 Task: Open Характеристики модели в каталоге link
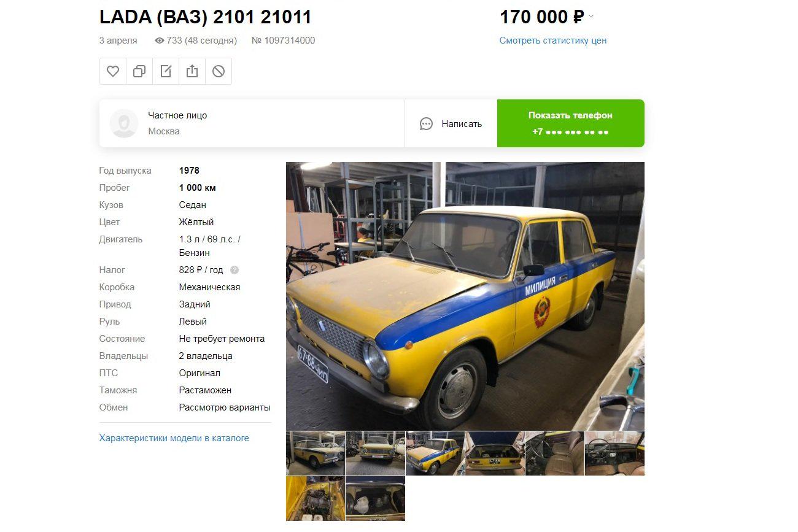(x=174, y=438)
